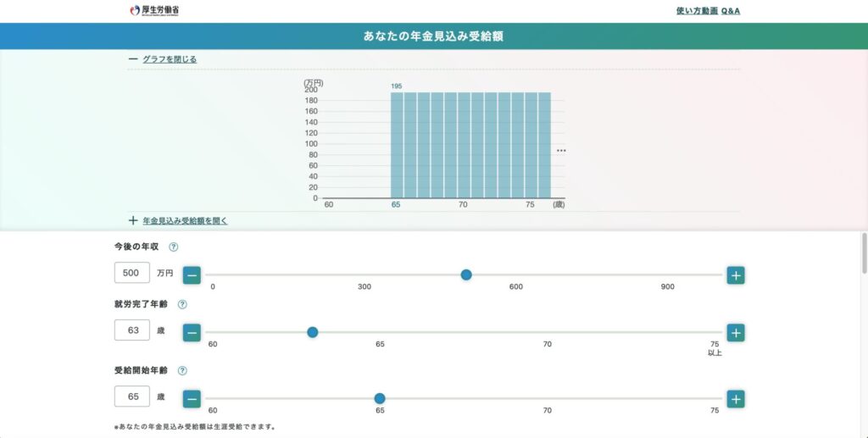Viewport: 868px width, 438px height.
Task: Focus the 受給開始年齢 input showing 65
Action: click(x=131, y=396)
